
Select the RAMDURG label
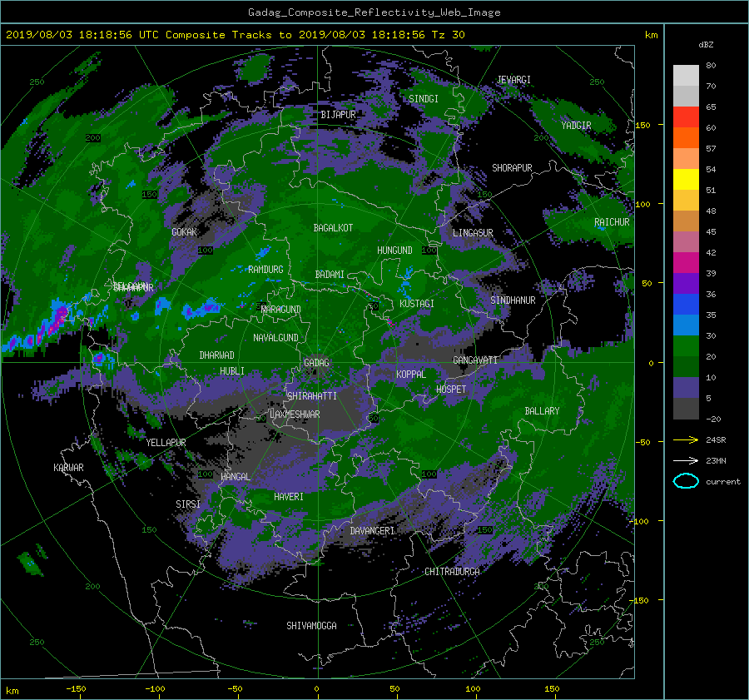(x=265, y=270)
